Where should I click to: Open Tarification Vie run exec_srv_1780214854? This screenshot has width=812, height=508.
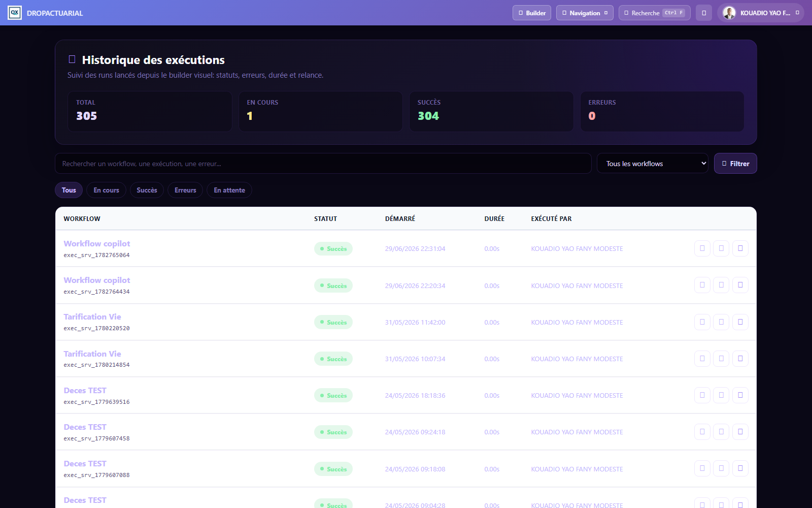[x=92, y=354]
